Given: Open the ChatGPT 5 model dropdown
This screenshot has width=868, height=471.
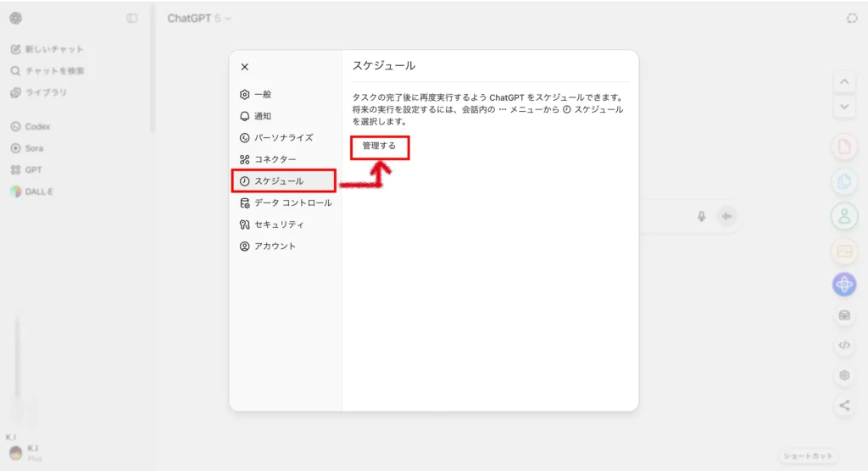Looking at the screenshot, I should tap(199, 19).
